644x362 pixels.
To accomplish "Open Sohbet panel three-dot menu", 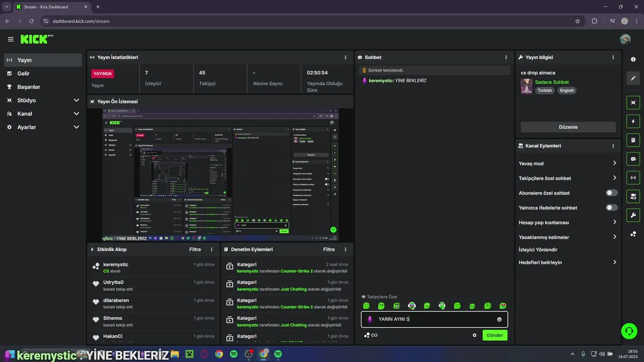I will click(506, 57).
